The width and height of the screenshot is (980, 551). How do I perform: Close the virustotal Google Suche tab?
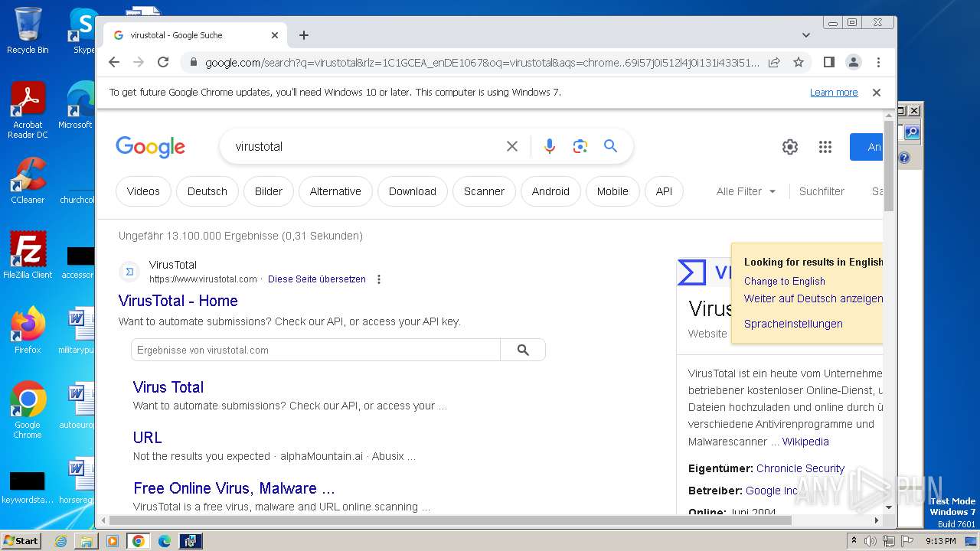click(275, 35)
